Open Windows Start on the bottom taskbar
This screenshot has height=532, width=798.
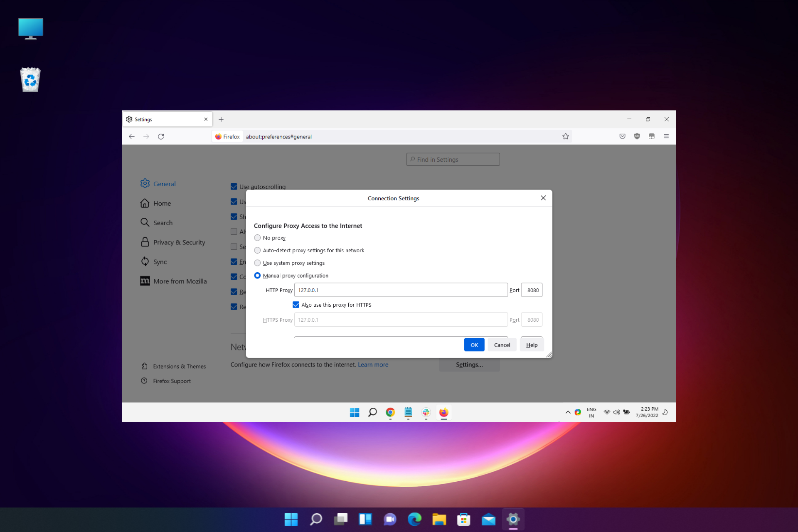[x=291, y=519]
